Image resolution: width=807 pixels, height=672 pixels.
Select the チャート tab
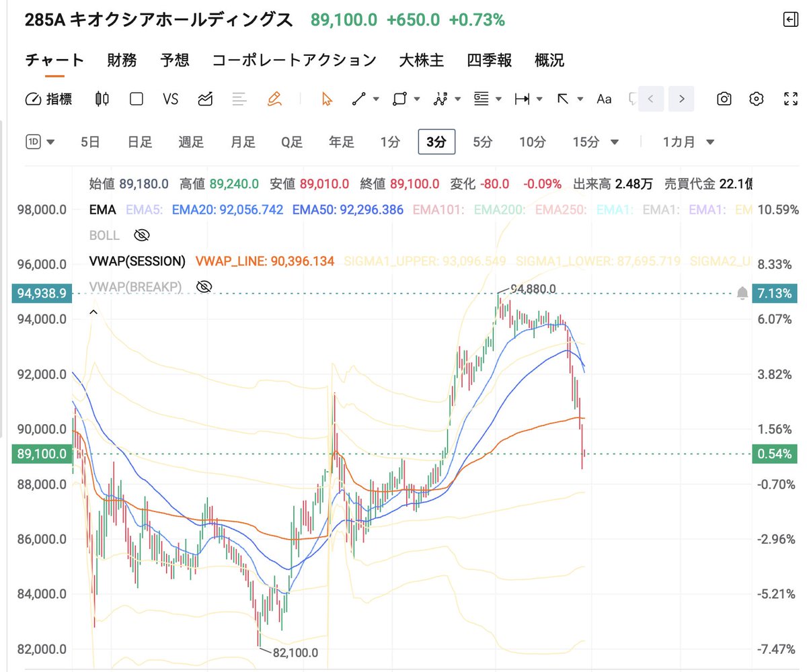point(54,60)
